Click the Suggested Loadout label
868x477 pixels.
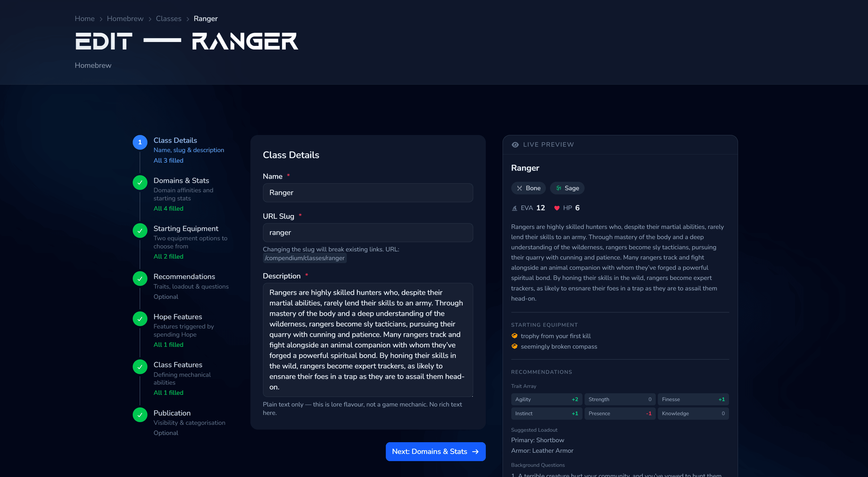pyautogui.click(x=534, y=430)
